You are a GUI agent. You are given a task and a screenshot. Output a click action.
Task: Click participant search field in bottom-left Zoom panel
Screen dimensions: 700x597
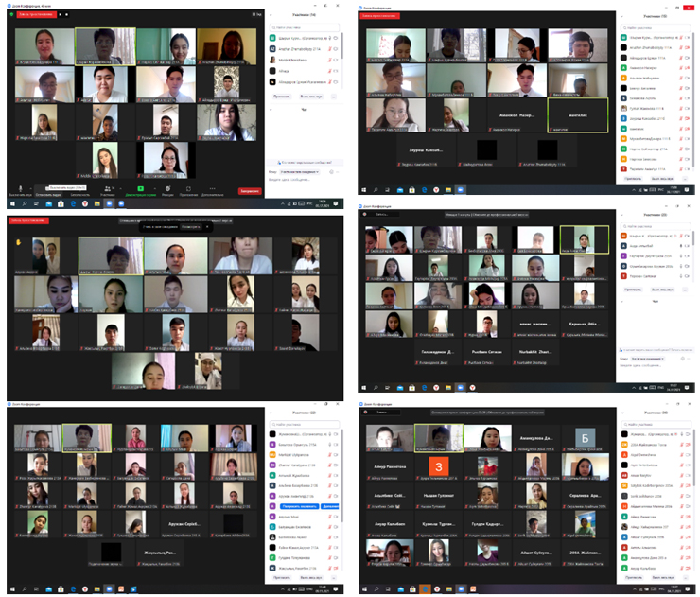[304, 424]
